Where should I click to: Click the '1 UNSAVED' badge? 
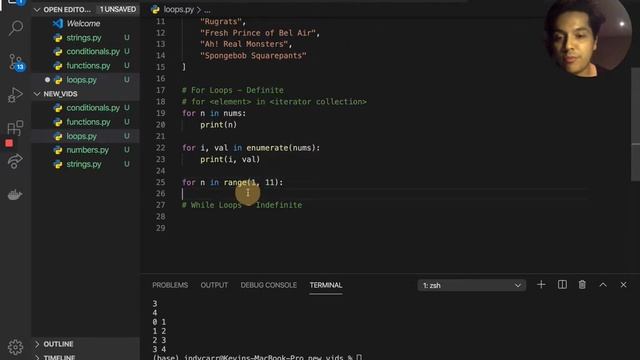click(x=118, y=9)
